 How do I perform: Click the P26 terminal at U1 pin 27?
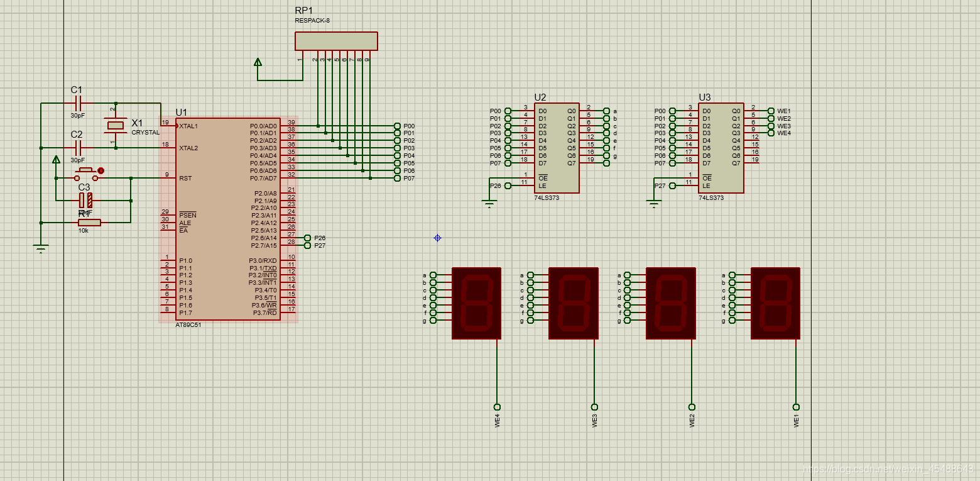click(308, 238)
